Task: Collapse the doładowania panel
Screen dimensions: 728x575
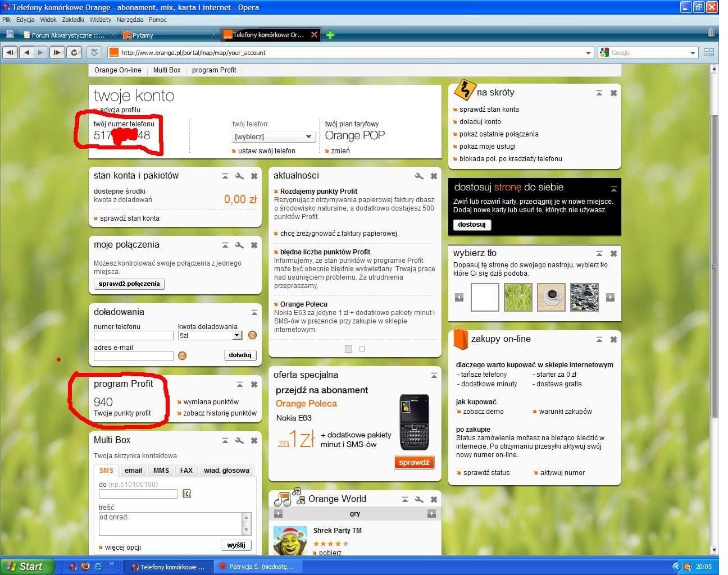Action: point(254,313)
